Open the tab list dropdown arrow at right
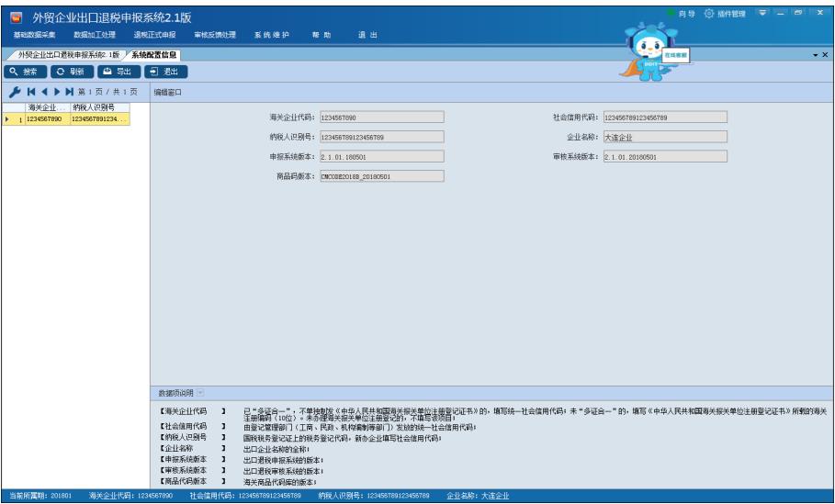This screenshot has height=504, width=835. click(x=815, y=56)
